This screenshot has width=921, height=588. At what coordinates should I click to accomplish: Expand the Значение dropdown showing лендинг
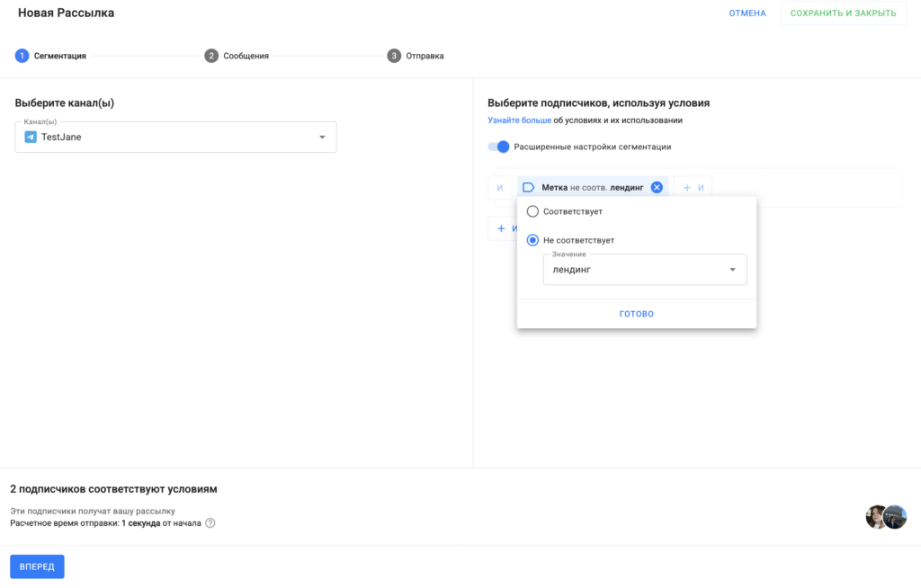tap(644, 270)
